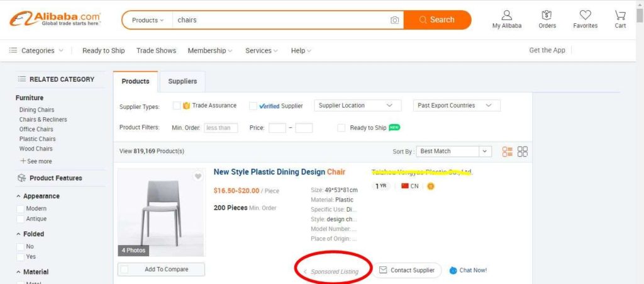
Task: Open New Style Plastic Dining Design Chair
Action: [x=279, y=172]
